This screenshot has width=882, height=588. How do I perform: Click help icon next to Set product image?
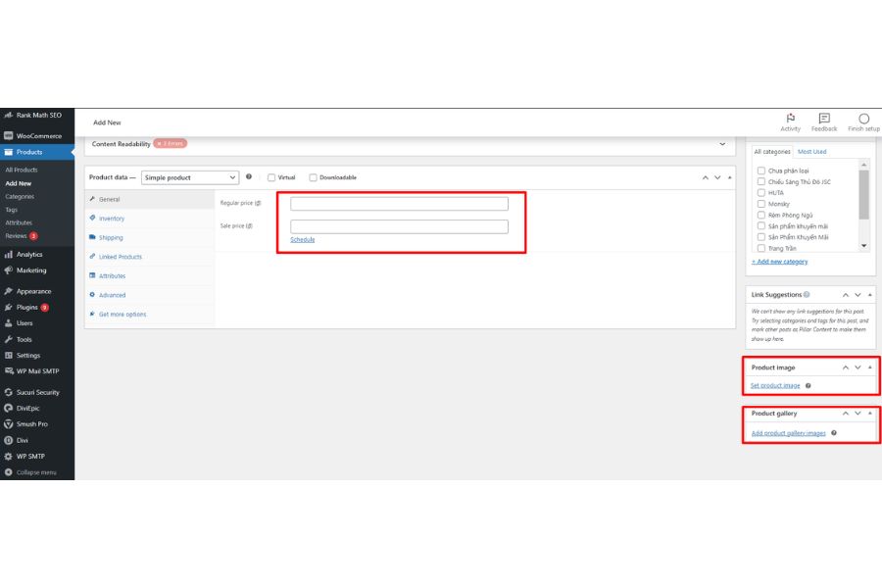tap(808, 386)
